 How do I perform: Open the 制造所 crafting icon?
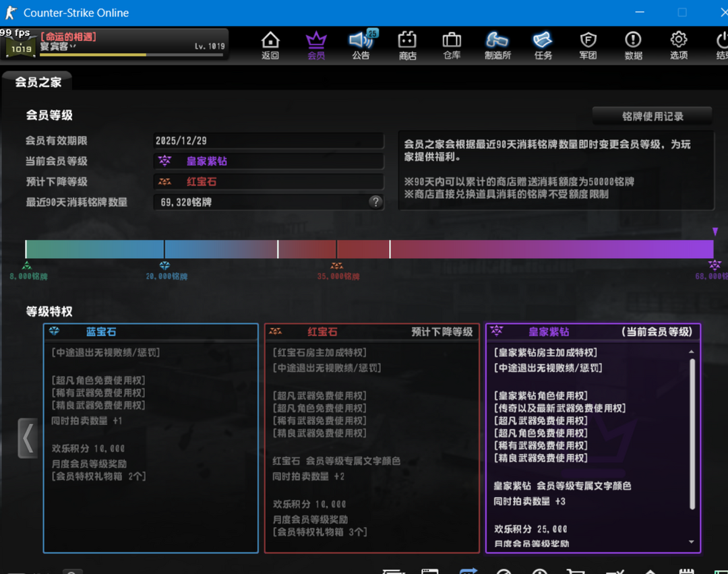497,44
